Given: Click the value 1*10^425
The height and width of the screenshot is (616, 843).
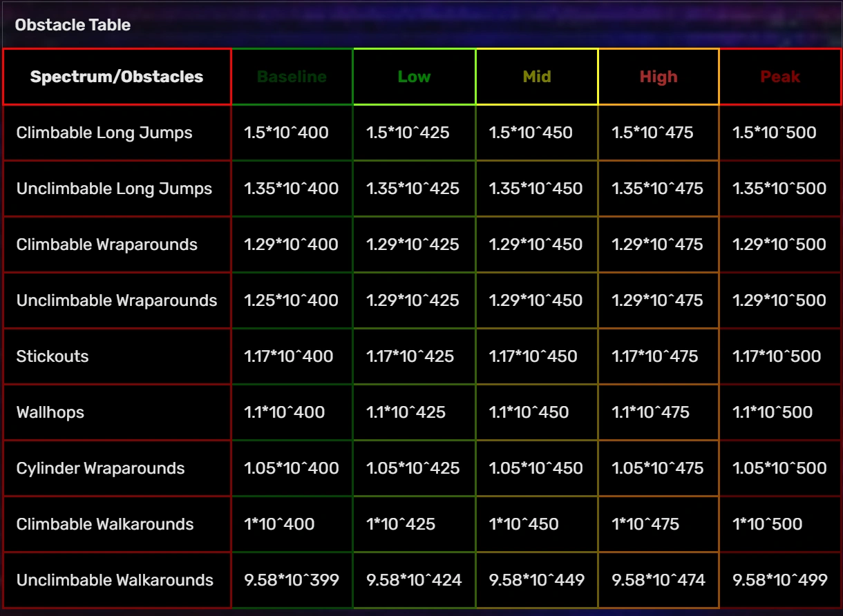Looking at the screenshot, I should (401, 524).
